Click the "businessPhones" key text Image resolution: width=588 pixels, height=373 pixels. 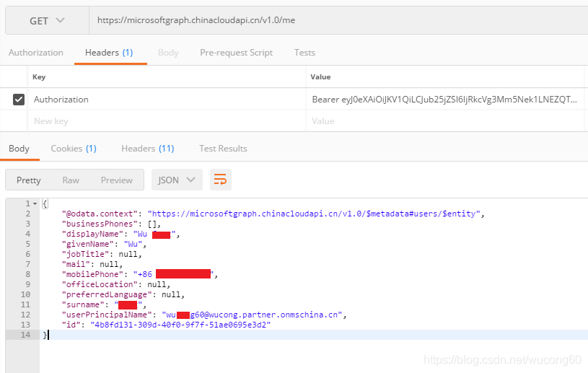[100, 224]
